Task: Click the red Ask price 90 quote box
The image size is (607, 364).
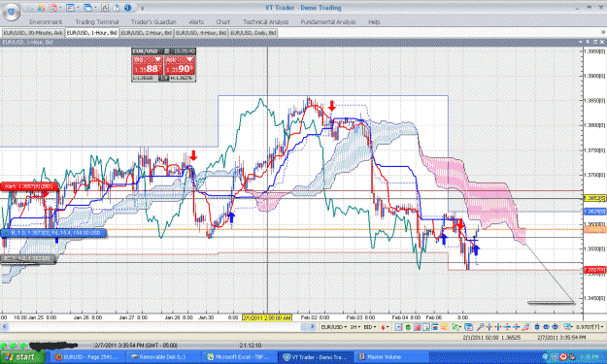Action: (x=180, y=65)
